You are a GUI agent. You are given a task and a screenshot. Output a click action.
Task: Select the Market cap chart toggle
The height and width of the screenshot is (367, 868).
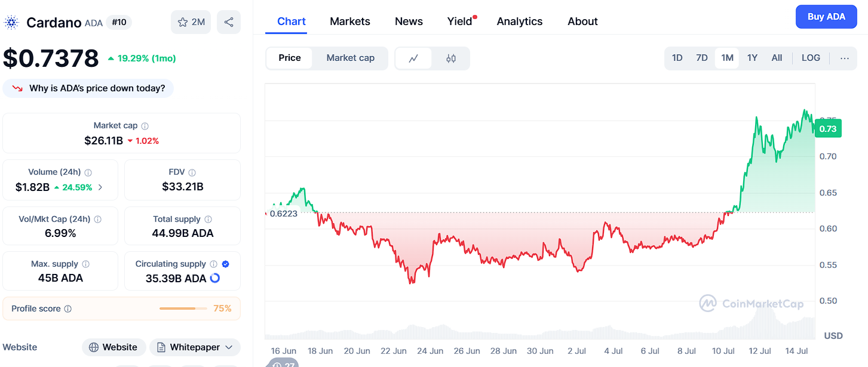pyautogui.click(x=350, y=58)
